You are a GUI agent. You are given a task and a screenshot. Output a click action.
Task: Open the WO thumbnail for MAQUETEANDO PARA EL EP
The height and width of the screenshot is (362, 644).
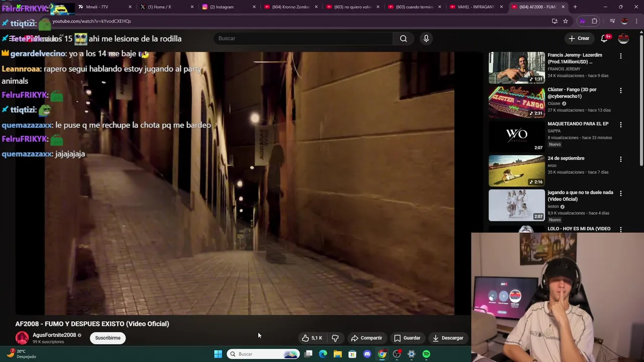pyautogui.click(x=517, y=136)
